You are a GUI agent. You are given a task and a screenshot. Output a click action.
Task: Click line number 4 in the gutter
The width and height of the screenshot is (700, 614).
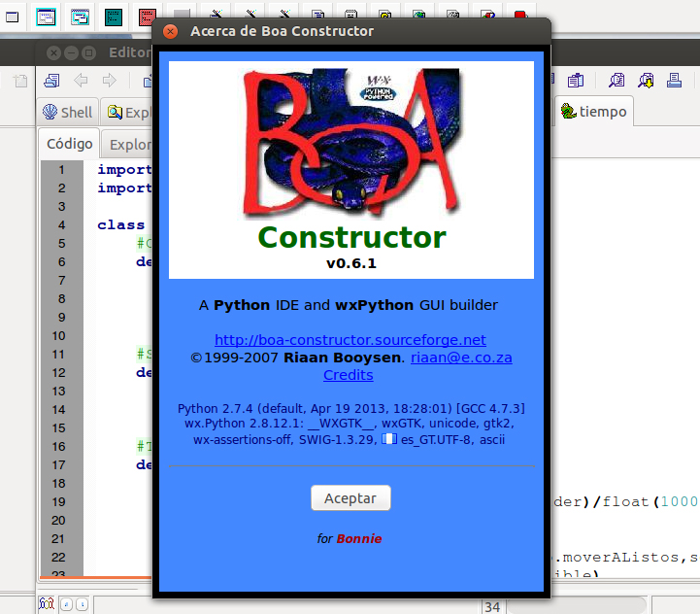[x=61, y=224]
